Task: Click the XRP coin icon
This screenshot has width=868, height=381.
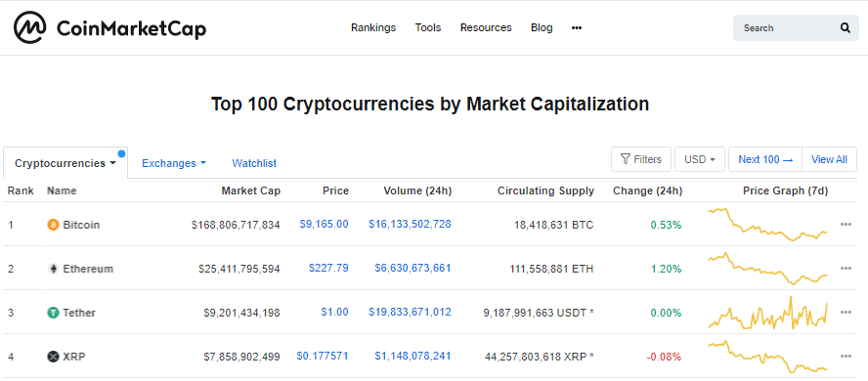Action: [53, 357]
